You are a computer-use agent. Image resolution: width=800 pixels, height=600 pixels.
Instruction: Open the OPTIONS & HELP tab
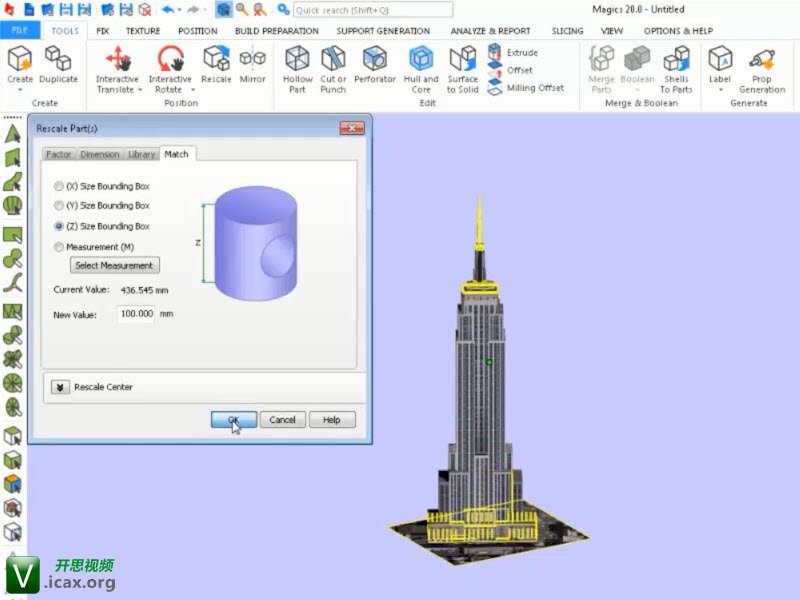[x=678, y=31]
